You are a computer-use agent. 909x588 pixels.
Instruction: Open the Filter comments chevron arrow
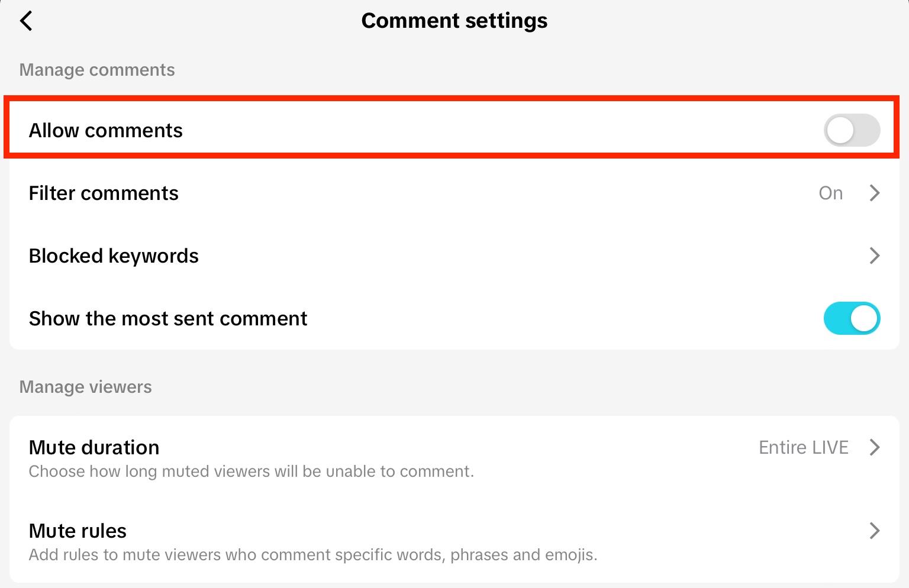[x=874, y=193]
